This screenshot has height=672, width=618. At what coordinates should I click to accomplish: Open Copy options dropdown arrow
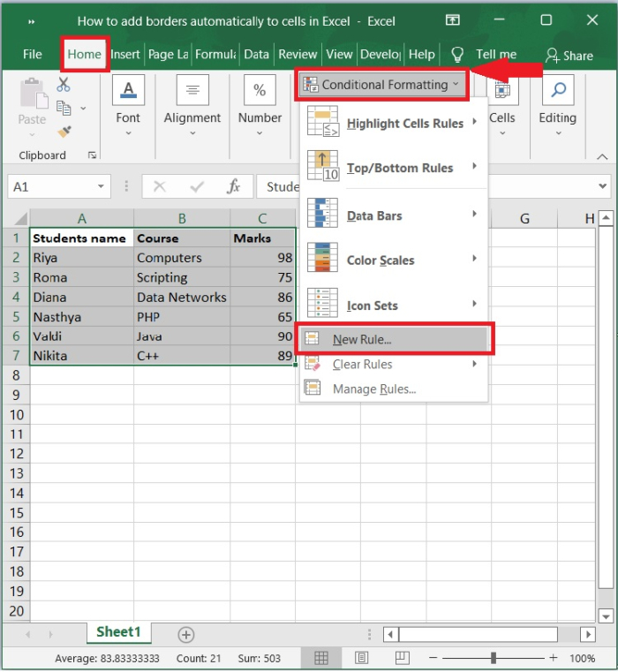coord(83,108)
